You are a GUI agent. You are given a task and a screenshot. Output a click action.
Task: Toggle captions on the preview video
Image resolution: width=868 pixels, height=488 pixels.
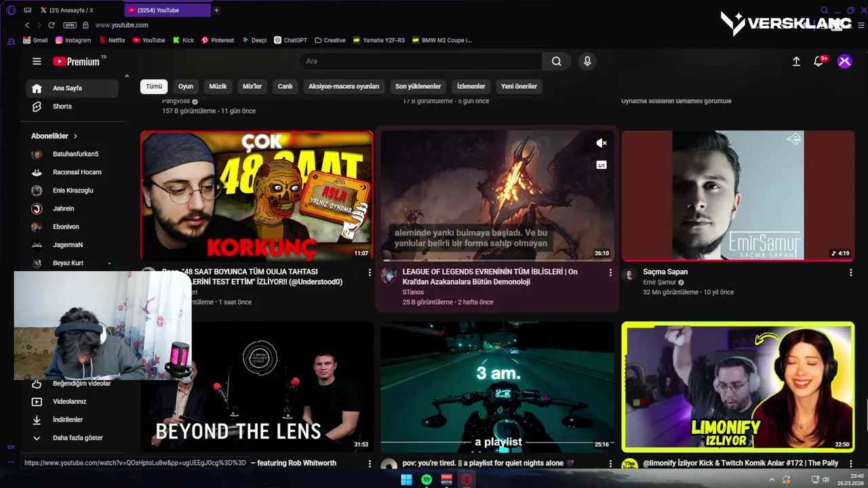[x=601, y=165]
